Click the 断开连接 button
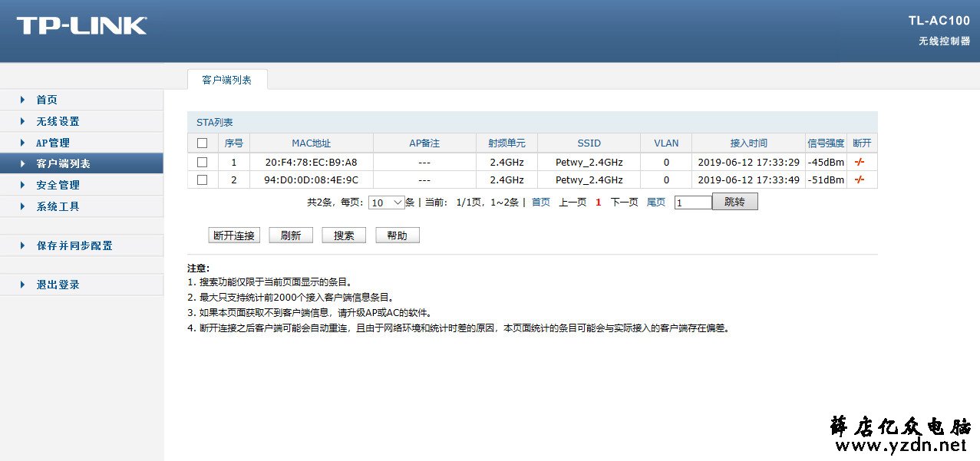Viewport: 980px width, 461px height. point(234,235)
